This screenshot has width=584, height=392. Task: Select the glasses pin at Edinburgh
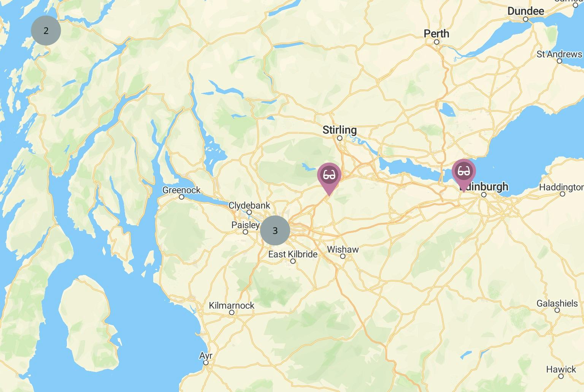click(x=463, y=172)
